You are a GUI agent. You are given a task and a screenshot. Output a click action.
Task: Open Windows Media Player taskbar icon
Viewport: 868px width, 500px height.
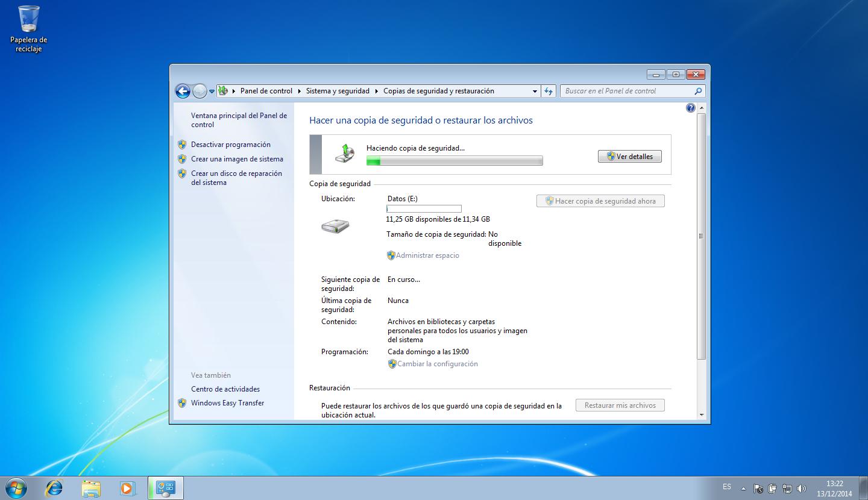click(127, 487)
